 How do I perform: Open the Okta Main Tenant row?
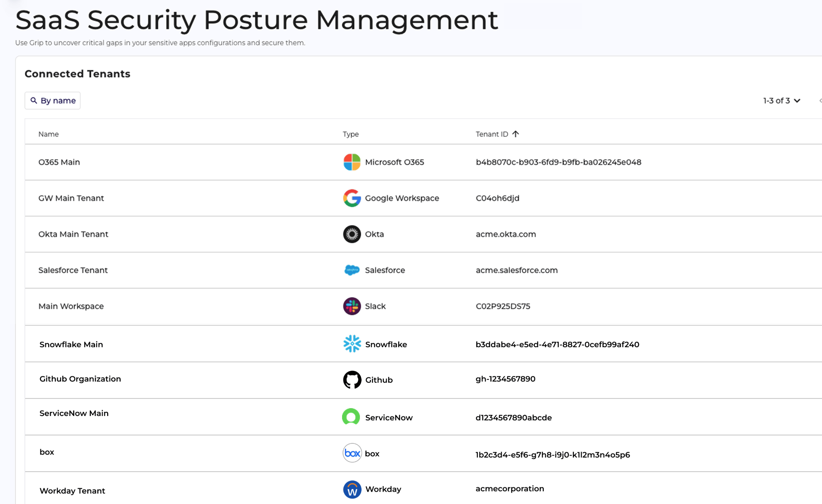click(x=423, y=234)
